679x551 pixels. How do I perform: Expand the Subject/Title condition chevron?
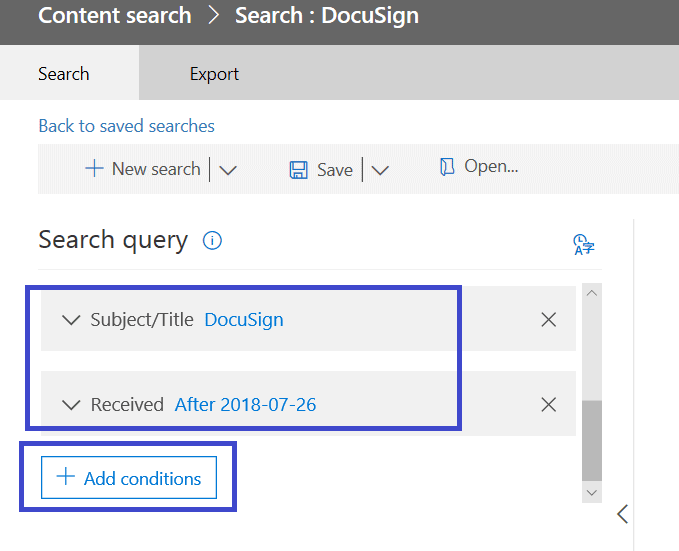(71, 320)
